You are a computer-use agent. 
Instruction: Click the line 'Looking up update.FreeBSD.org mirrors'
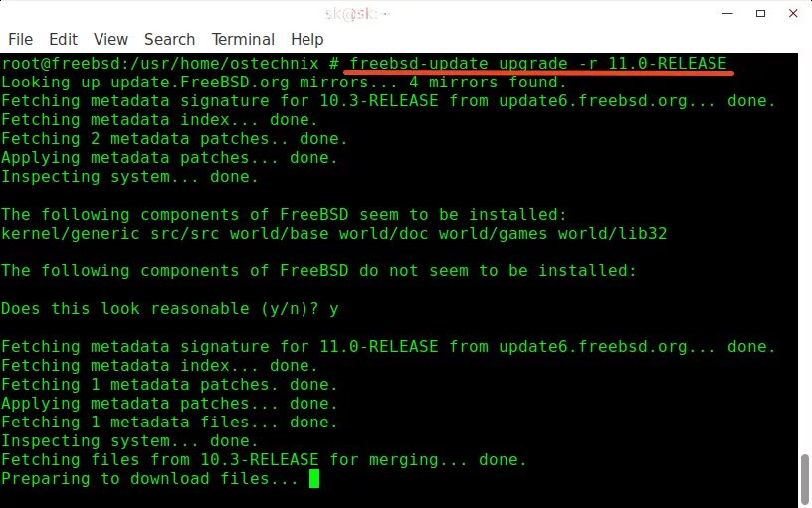coord(284,83)
